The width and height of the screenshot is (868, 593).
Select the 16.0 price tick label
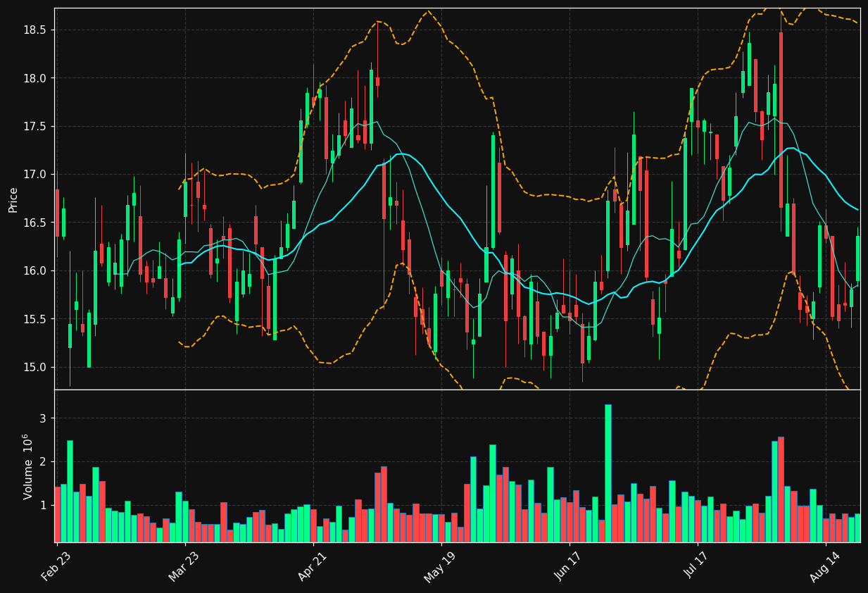coord(35,271)
